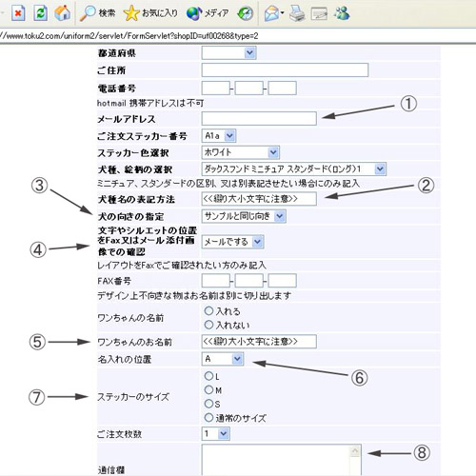This screenshot has width=476, height=476.
Task: Click the hotmail 携帯アドレスは不可 note
Action: (x=150, y=103)
